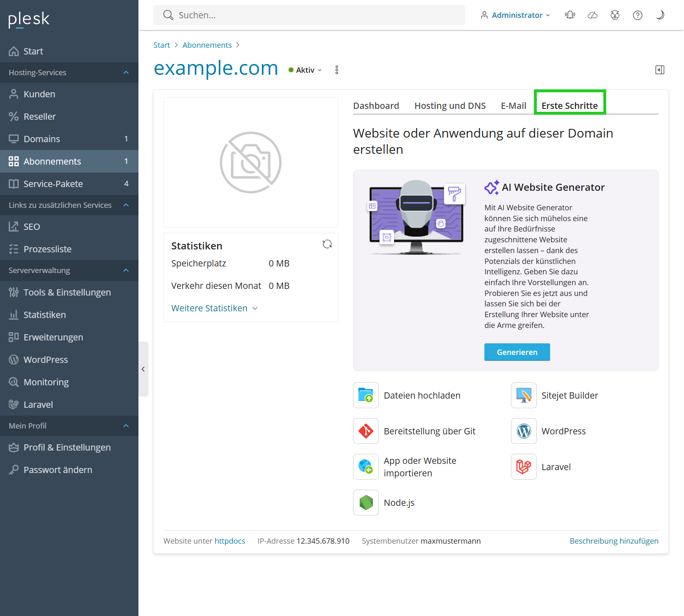This screenshot has width=684, height=616.
Task: Click the Git deployment icon
Action: pos(366,431)
